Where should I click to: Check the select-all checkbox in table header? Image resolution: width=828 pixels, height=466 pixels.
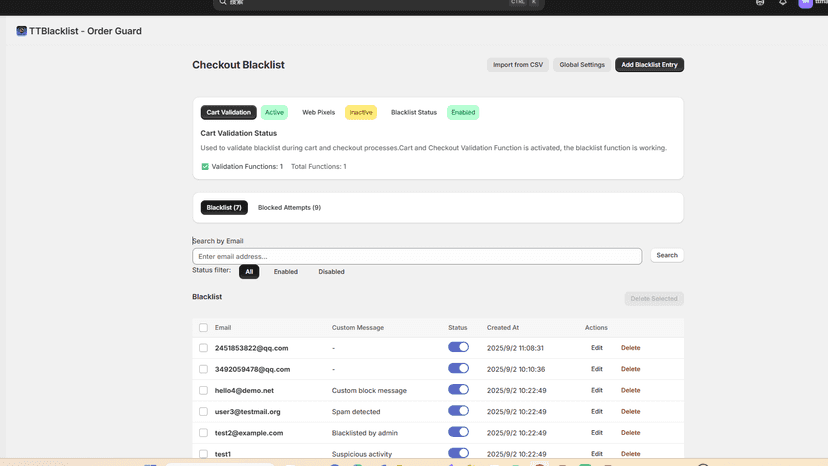click(203, 328)
